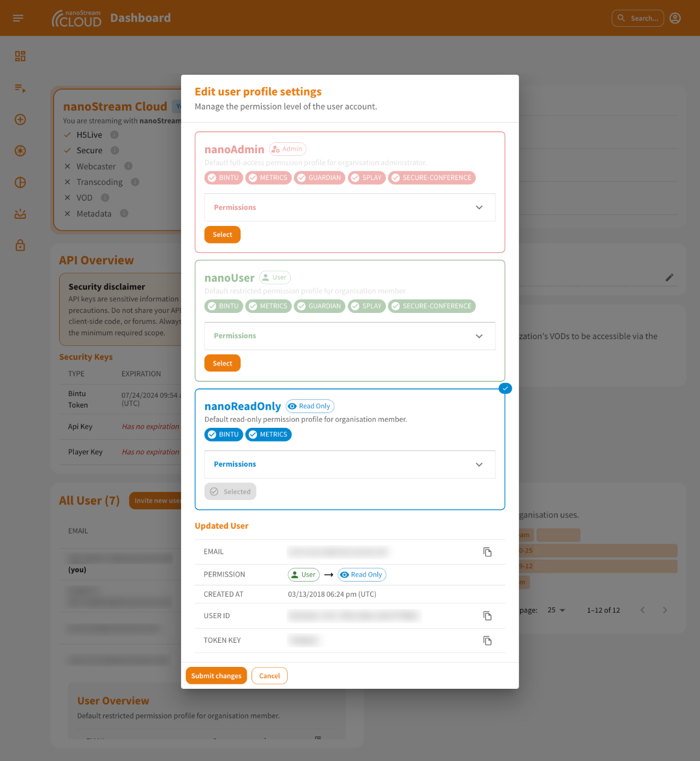Open the crown download icon in the sidebar
700x761 pixels.
[20, 214]
